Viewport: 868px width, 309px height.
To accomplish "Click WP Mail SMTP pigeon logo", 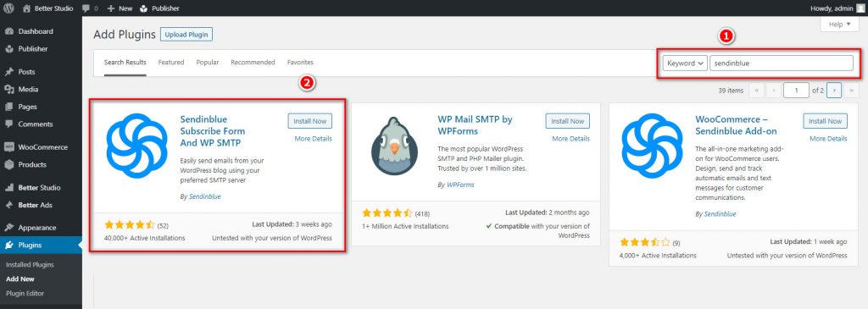I will click(x=394, y=146).
